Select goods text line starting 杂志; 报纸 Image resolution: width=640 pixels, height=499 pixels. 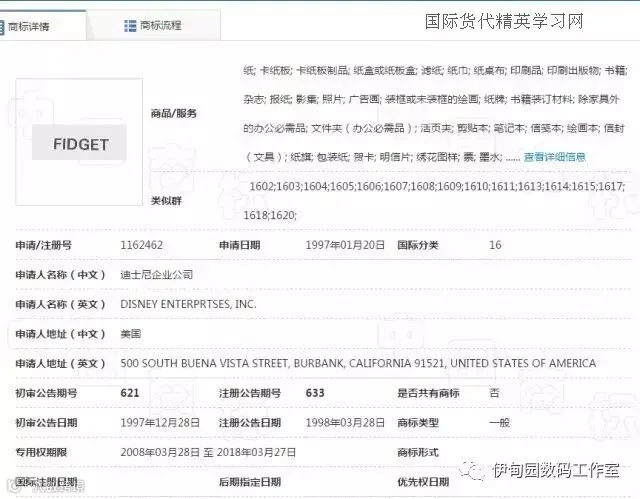click(x=431, y=99)
